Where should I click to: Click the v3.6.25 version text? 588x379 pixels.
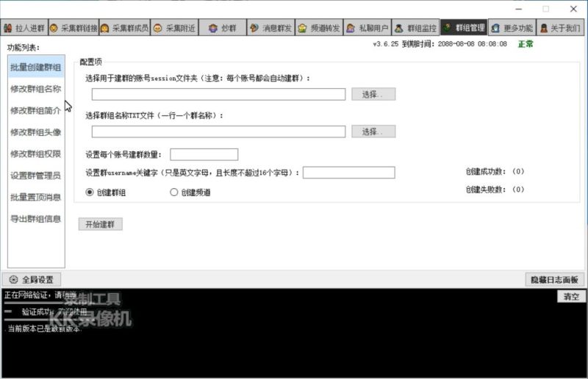(x=385, y=44)
